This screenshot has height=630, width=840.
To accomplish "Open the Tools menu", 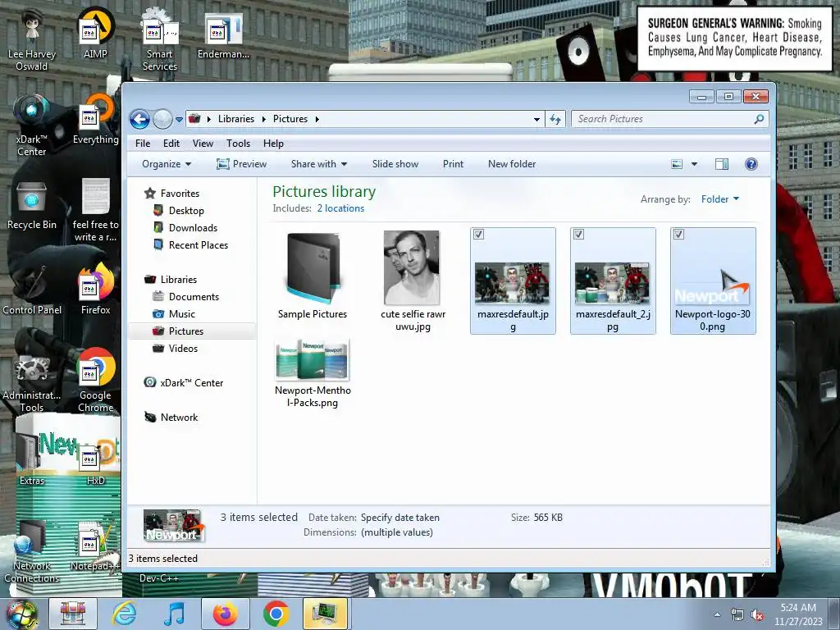I will click(239, 144).
